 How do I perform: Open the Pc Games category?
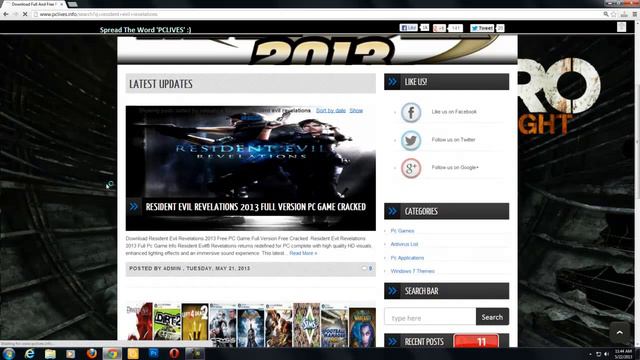pos(402,231)
